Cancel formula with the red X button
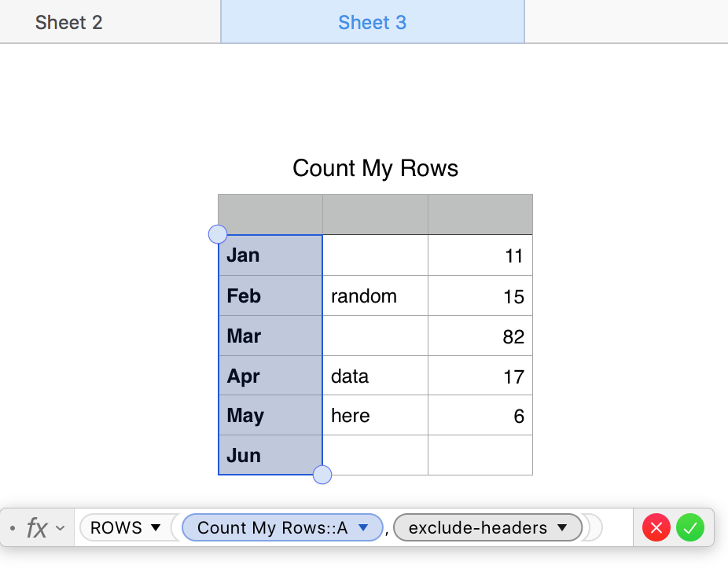728x569 pixels. [x=656, y=528]
